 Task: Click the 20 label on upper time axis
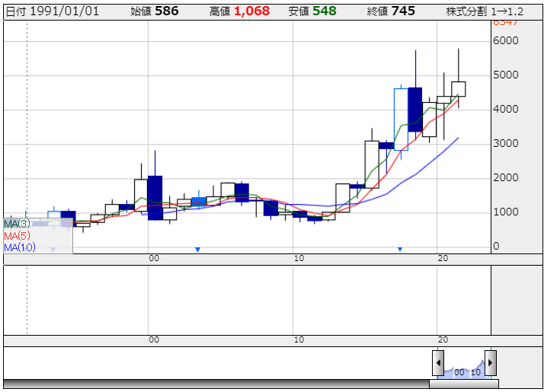[x=443, y=258]
